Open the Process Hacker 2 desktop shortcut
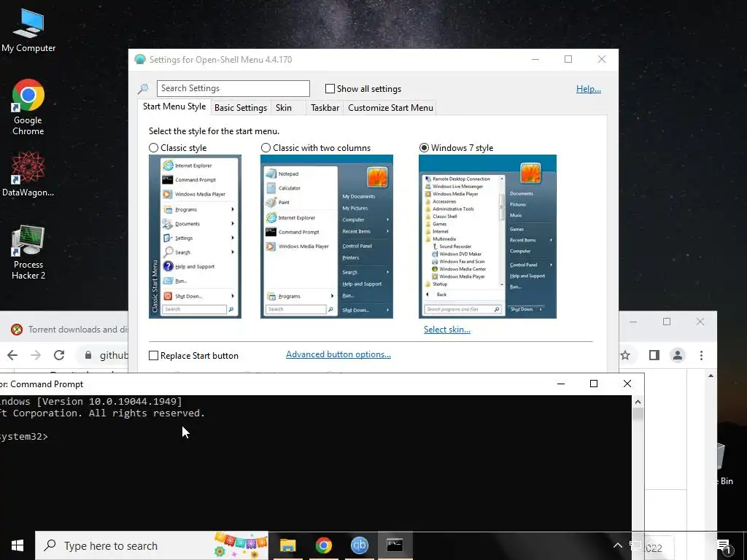 [28, 253]
